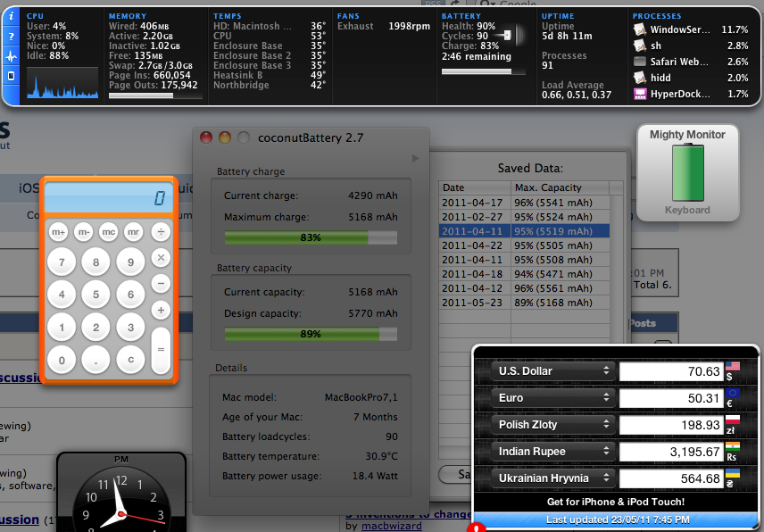Screen dimensions: 764x532
Task: Click the calculator 0 key
Action: pyautogui.click(x=62, y=360)
